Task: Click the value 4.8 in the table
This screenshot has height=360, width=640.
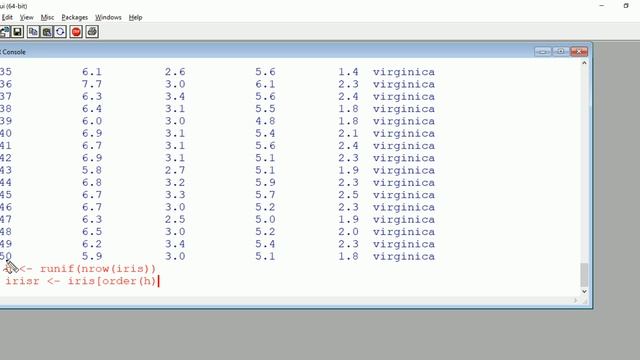Action: point(265,121)
